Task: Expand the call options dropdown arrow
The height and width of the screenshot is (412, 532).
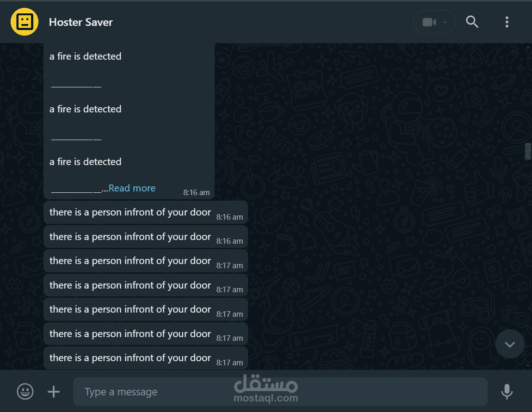Action: (x=445, y=22)
